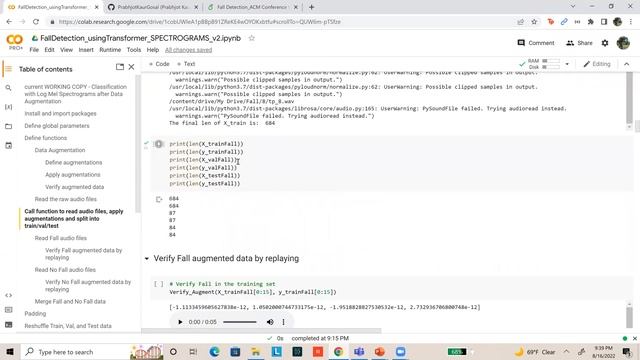Jump to Merge Fall and No Fall data

tap(70, 302)
